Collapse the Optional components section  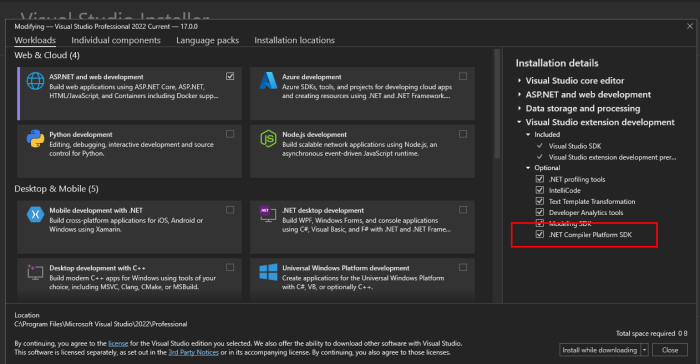point(528,168)
